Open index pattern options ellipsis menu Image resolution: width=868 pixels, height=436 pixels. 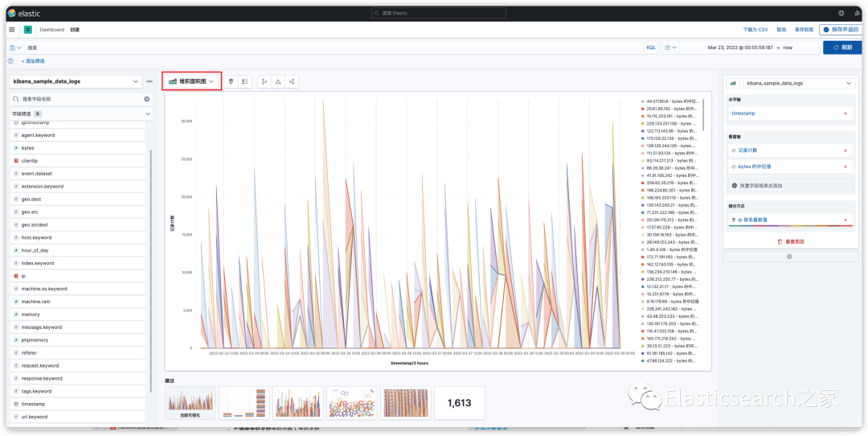coord(149,81)
